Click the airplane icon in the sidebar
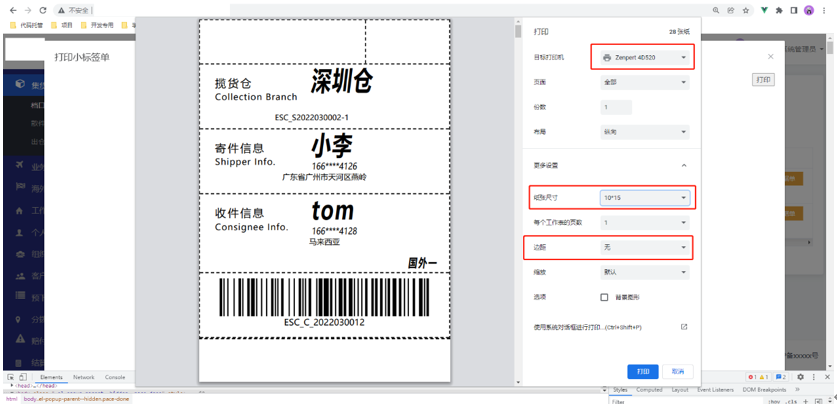The height and width of the screenshot is (404, 837). click(20, 165)
